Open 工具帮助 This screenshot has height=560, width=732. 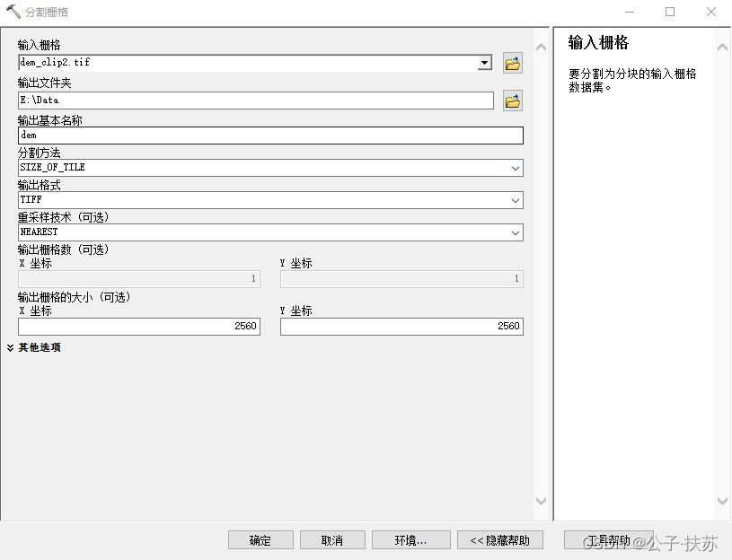(608, 540)
